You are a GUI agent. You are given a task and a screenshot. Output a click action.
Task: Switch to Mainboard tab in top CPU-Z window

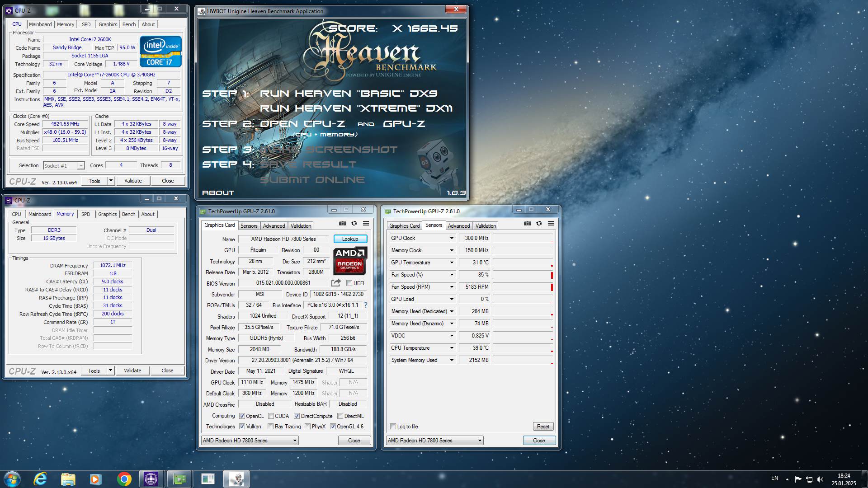pos(40,24)
